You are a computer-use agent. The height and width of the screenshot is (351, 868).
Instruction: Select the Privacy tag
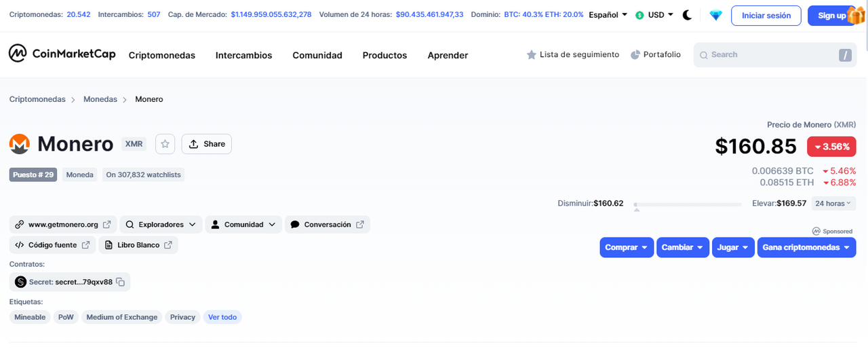182,317
